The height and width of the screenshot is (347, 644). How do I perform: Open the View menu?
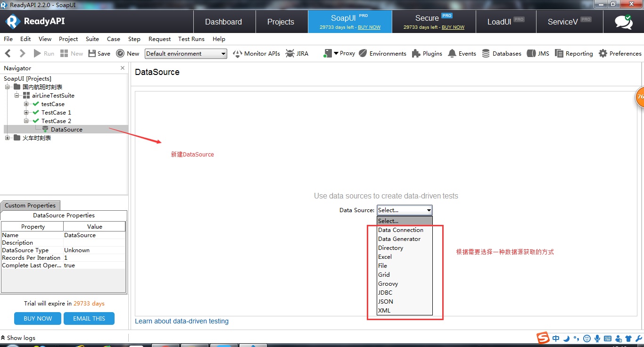(x=45, y=39)
